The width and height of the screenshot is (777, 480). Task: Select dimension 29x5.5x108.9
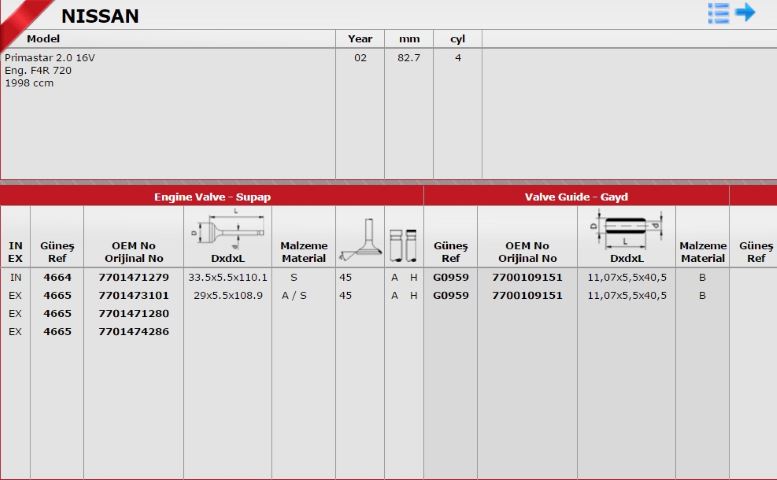(x=228, y=295)
